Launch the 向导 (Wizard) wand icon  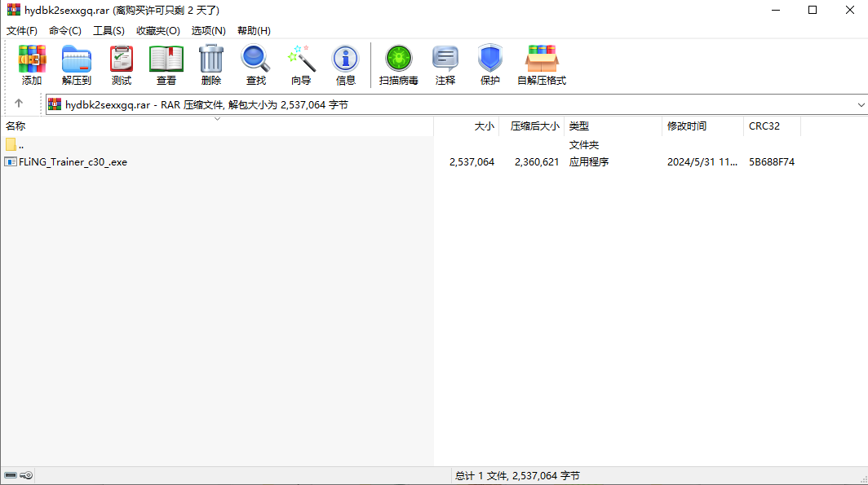[300, 64]
